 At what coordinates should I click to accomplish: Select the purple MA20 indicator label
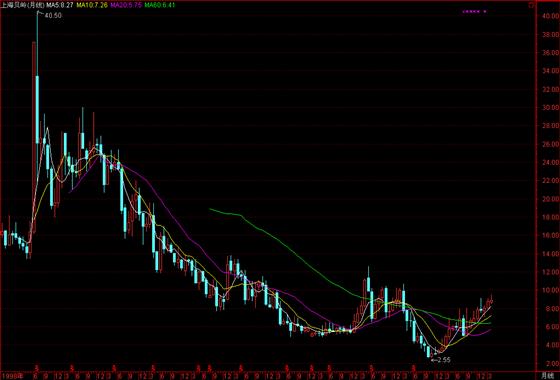126,5
